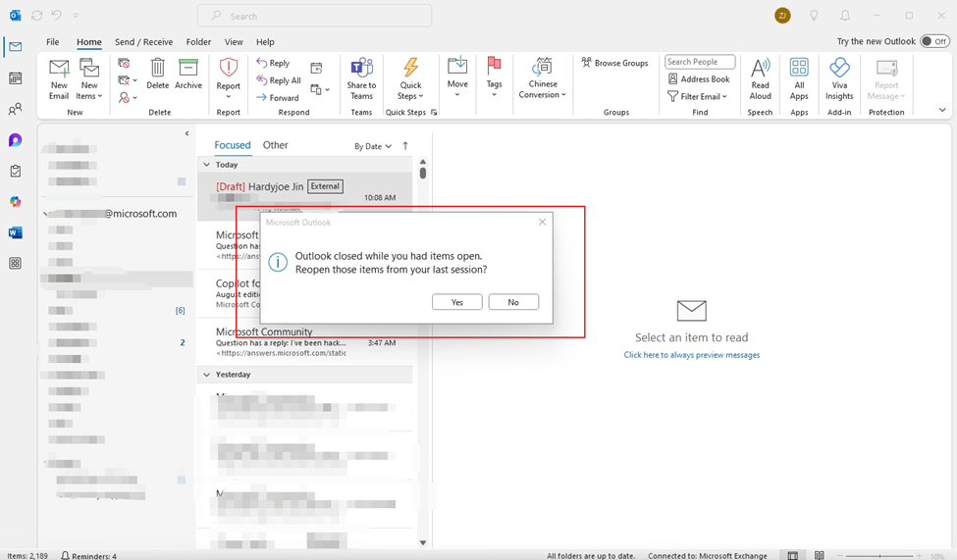Collapse the folder pane arrow
Viewport: 957px width, 560px height.
pos(186,133)
